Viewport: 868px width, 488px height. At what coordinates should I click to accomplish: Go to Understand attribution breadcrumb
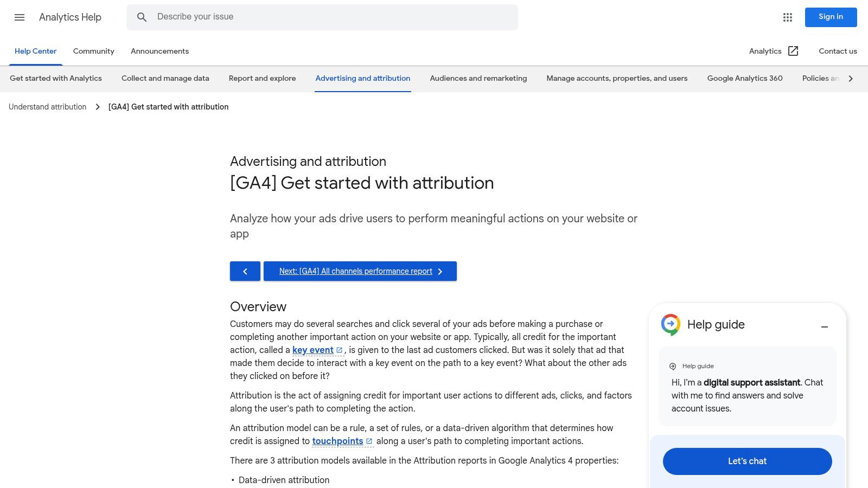click(x=48, y=107)
